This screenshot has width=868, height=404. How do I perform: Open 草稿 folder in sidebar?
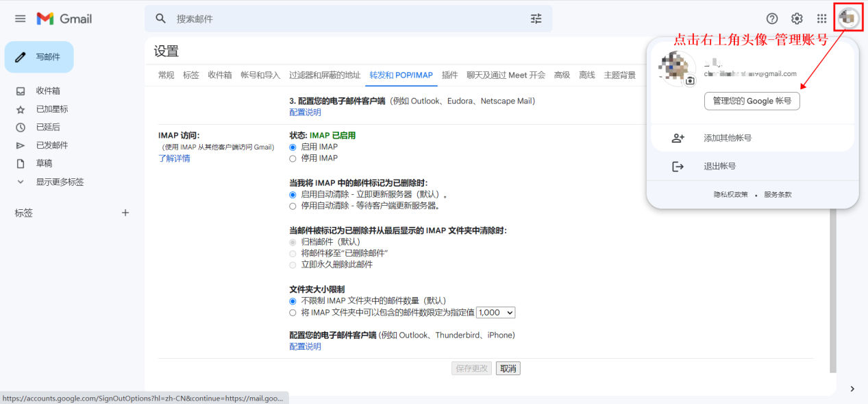[x=44, y=163]
